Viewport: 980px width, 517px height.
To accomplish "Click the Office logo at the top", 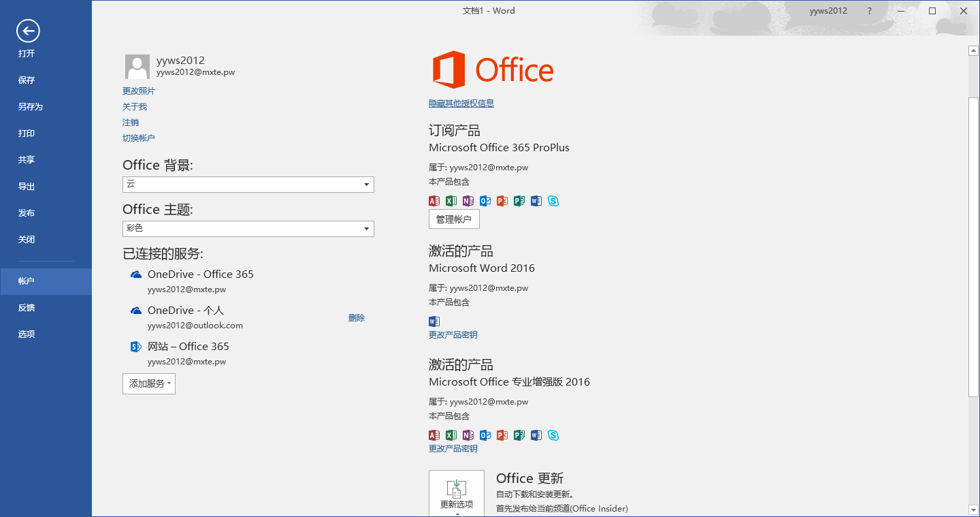I will pos(493,69).
